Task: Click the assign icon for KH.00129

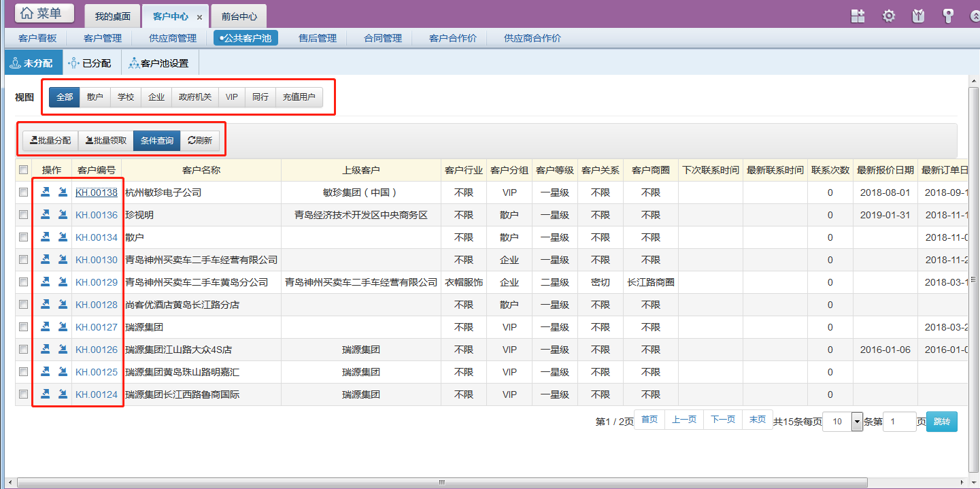Action: tap(45, 282)
